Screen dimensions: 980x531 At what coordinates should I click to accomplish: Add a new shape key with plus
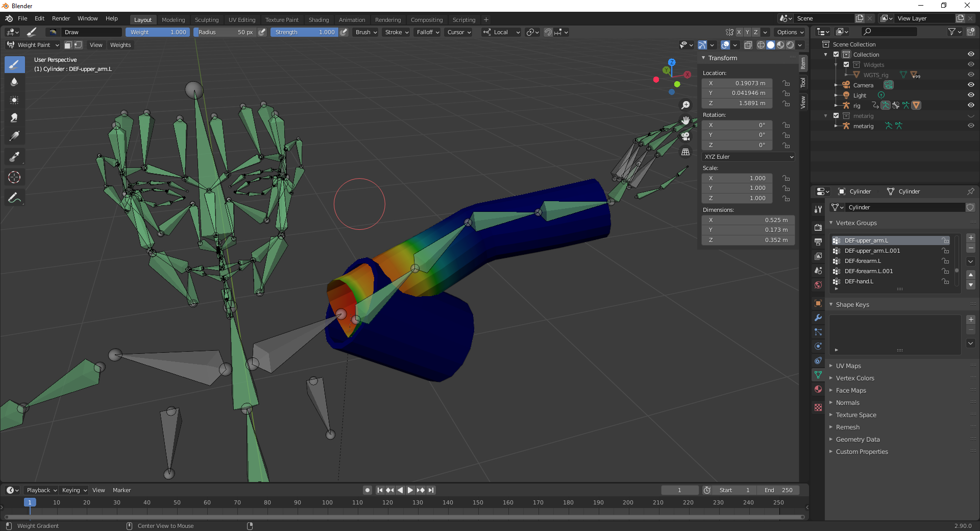coord(971,320)
